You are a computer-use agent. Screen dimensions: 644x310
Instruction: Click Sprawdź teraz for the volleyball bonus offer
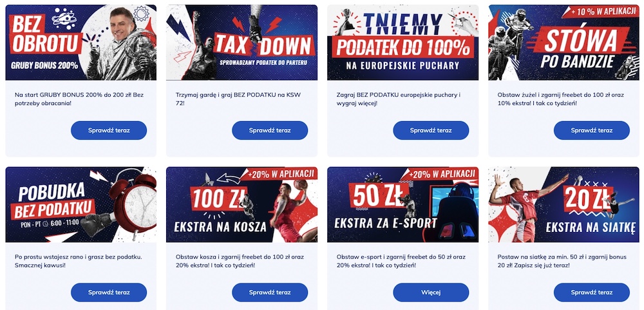[592, 293]
